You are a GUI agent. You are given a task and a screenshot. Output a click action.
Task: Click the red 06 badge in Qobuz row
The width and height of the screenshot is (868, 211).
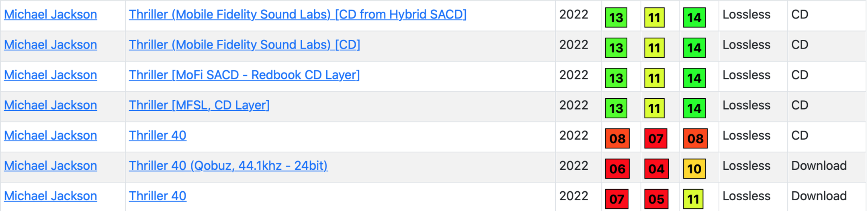(x=617, y=169)
